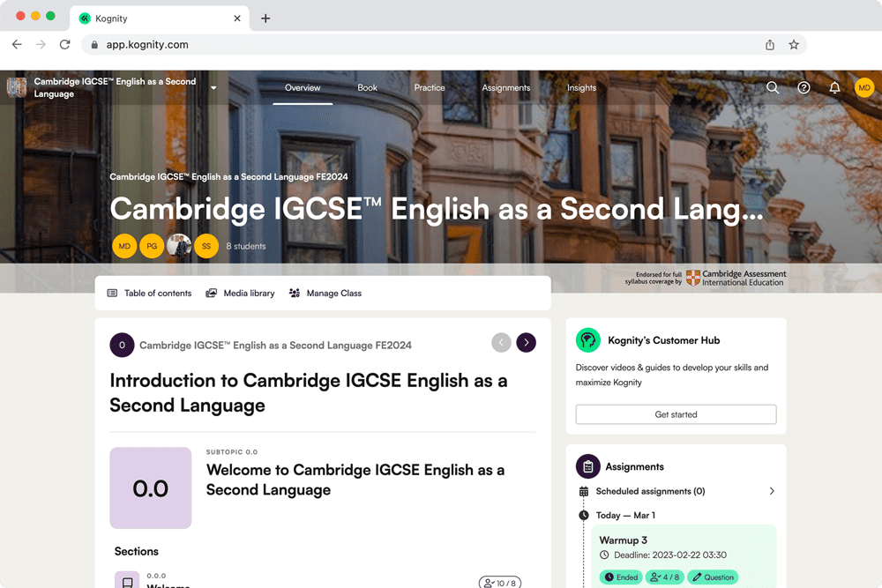Viewport: 882px width, 588px height.
Task: Open the Insights tab
Action: (x=581, y=87)
